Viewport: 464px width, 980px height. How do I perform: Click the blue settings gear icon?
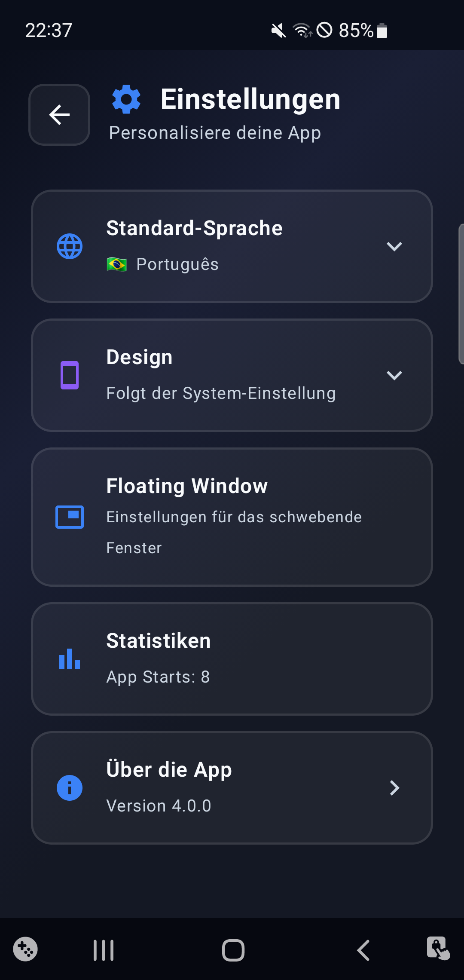click(126, 99)
